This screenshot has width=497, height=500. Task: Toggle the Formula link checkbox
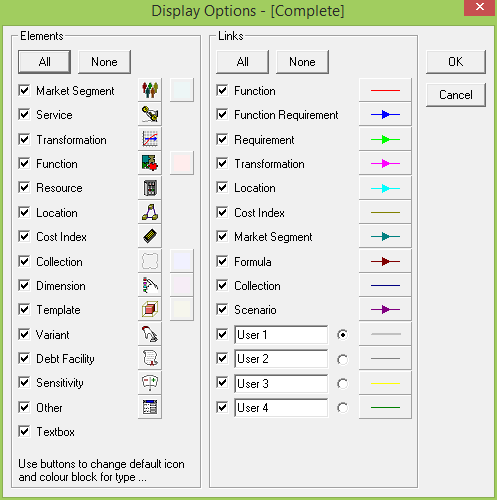tap(222, 261)
